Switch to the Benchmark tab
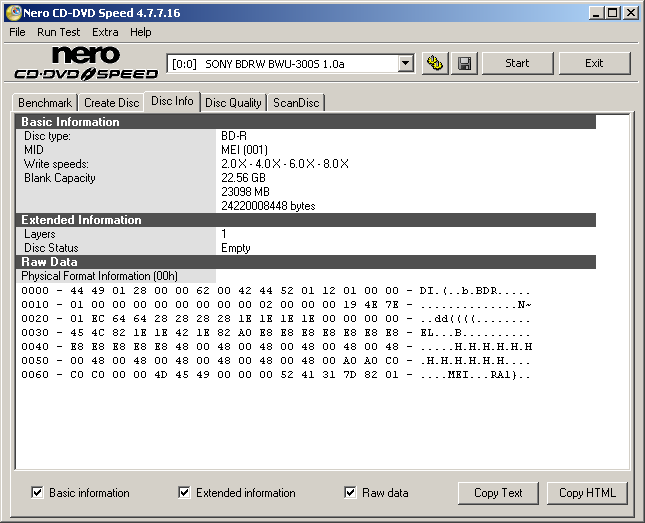 click(x=45, y=102)
